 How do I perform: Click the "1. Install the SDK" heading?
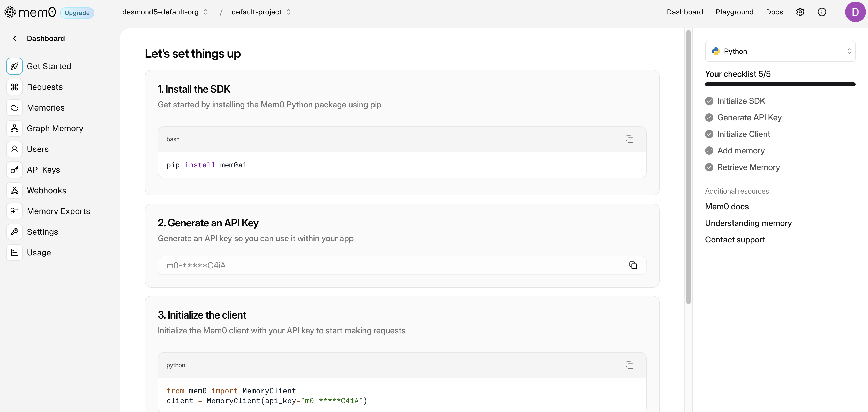194,89
